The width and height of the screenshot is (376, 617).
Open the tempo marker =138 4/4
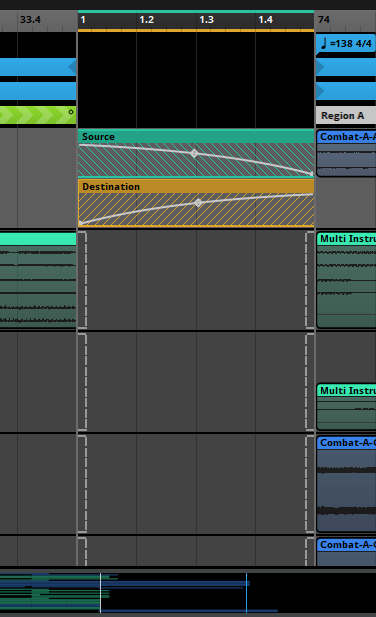point(345,43)
